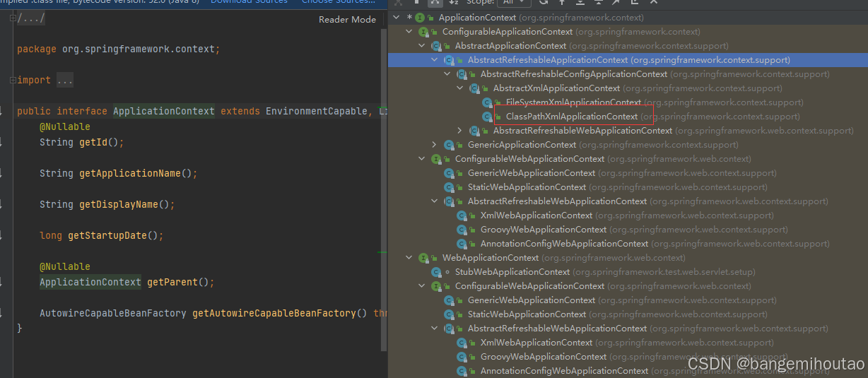Image resolution: width=868 pixels, height=378 pixels.
Task: Collapse the AbstractRefreshableApplicationContext node
Action: [x=435, y=60]
